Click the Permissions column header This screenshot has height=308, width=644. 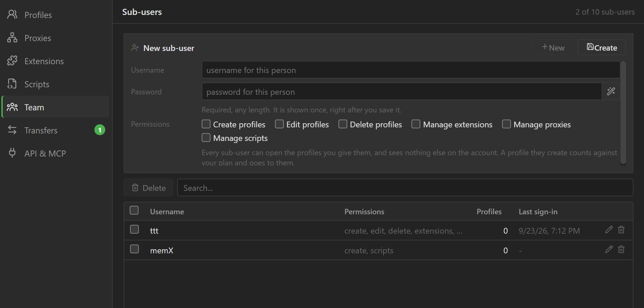(364, 212)
